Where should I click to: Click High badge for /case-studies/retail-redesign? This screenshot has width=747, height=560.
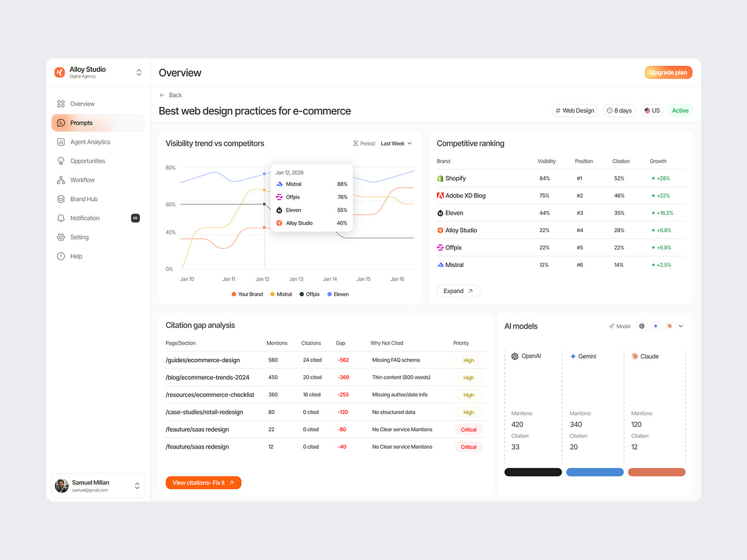pos(469,413)
